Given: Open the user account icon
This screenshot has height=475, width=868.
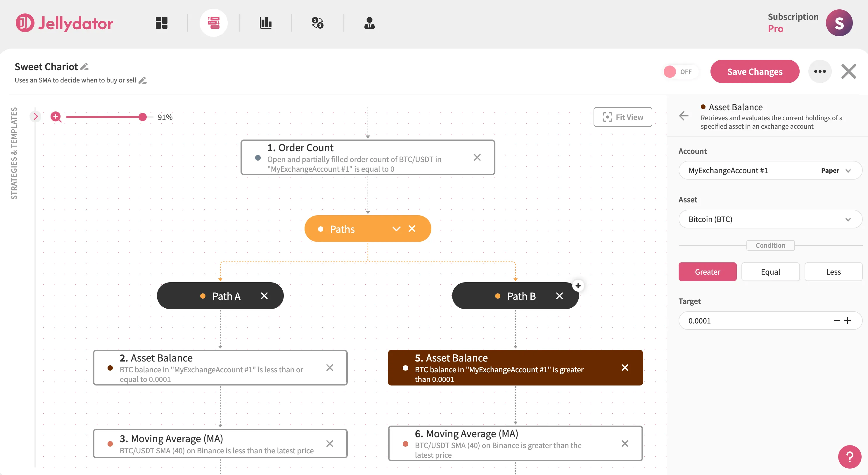Looking at the screenshot, I should coord(370,23).
